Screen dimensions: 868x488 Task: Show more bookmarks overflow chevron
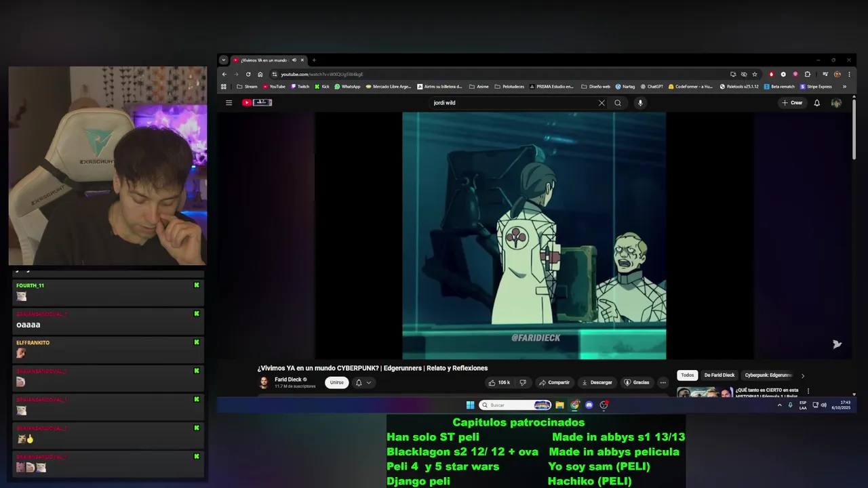844,87
